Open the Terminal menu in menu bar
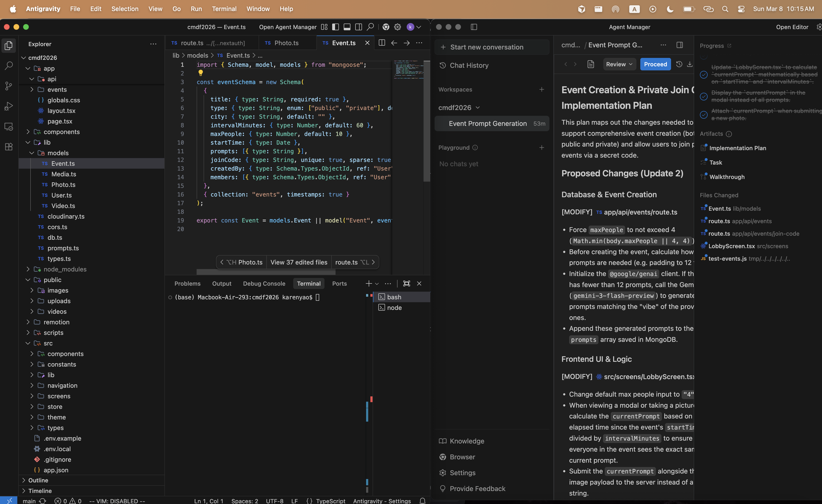 click(224, 9)
